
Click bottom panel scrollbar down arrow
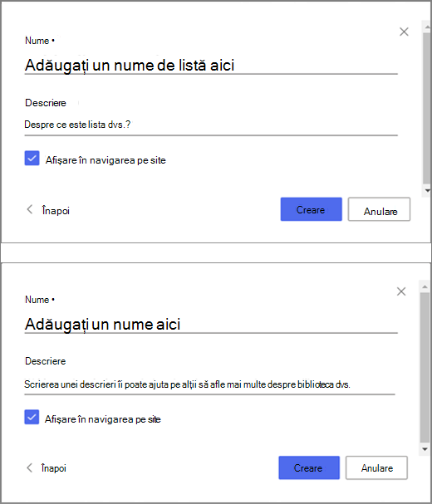tap(425, 449)
